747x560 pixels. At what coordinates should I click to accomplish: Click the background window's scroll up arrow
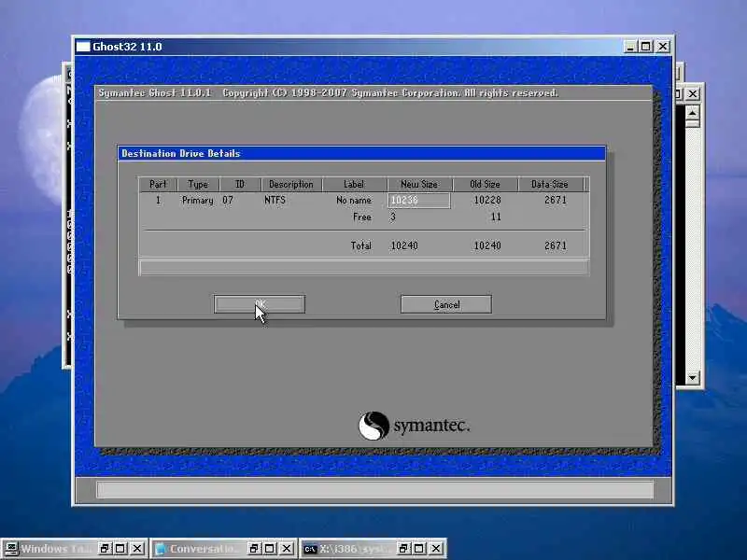tap(692, 113)
